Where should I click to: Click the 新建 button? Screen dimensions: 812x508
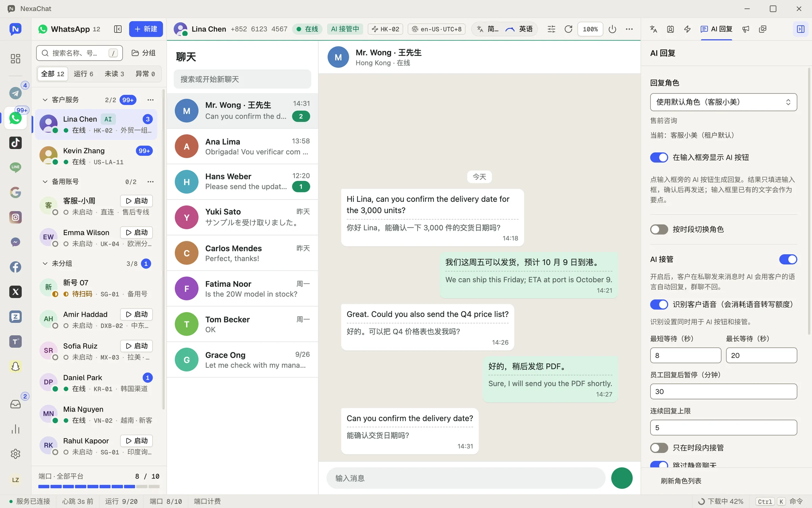(x=146, y=29)
